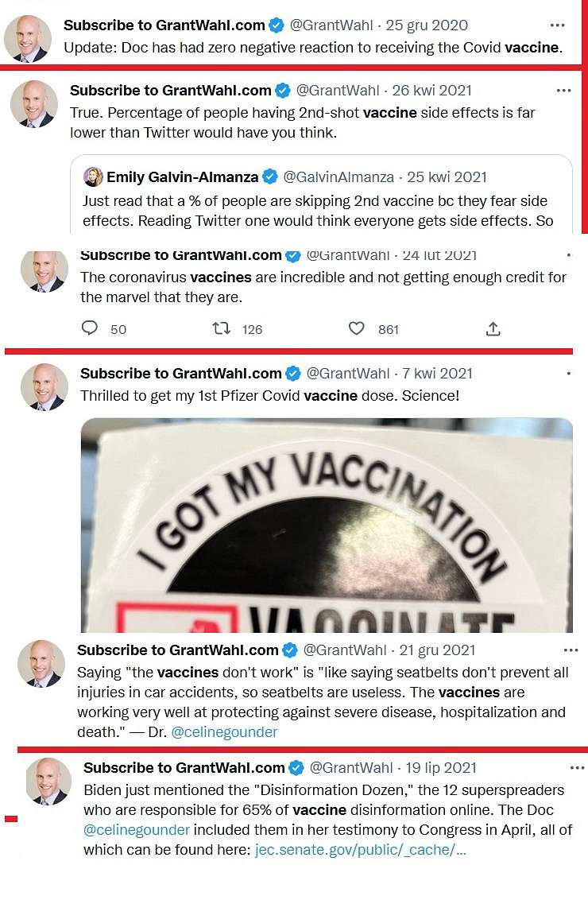Click the 25 kwi 2021 date on quoted tweet
Image resolution: width=588 pixels, height=900 pixels.
coord(447,177)
